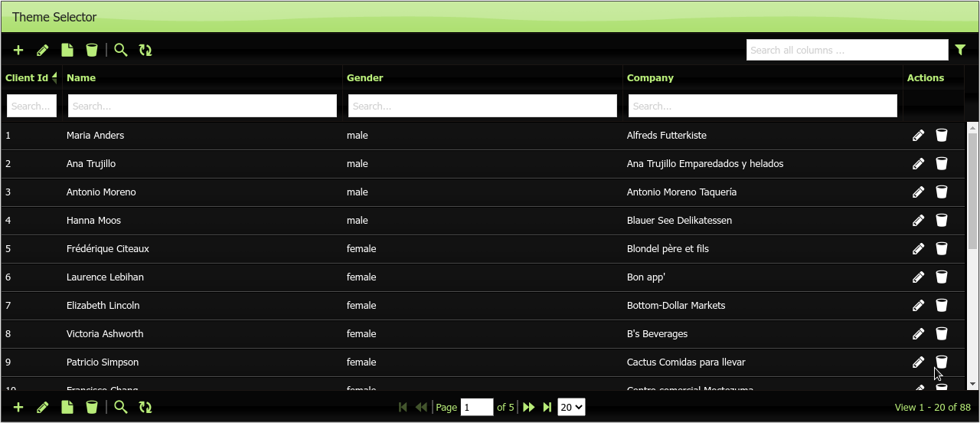Click the filter funnel icon

point(960,51)
